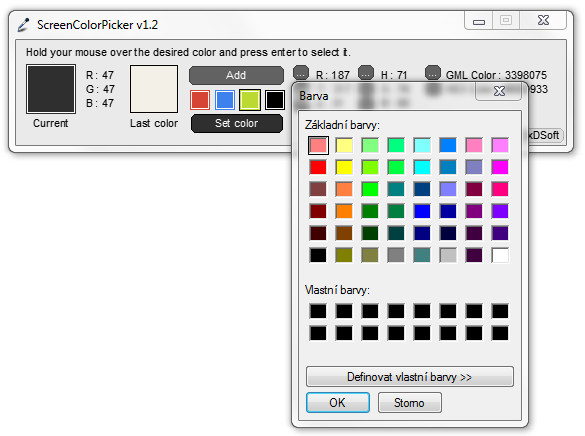This screenshot has width=585, height=436.
Task: Click the small button left of H: 71
Action: coord(366,73)
